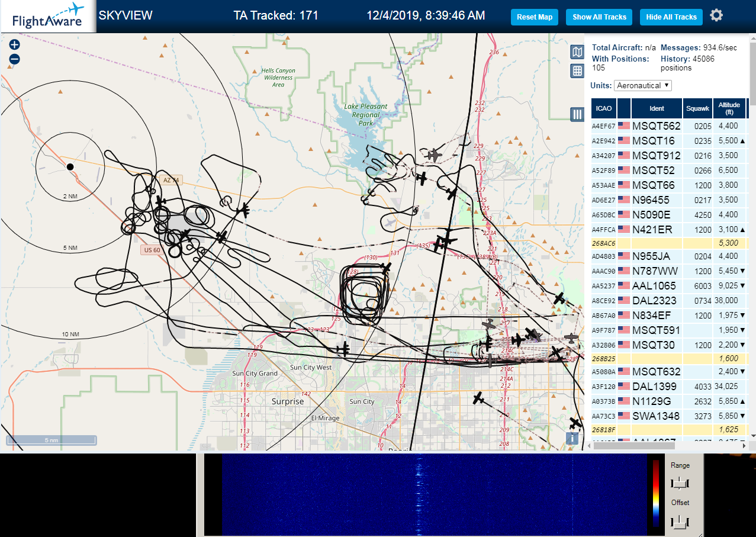
Task: Click the Hide All Tracks button
Action: click(671, 17)
